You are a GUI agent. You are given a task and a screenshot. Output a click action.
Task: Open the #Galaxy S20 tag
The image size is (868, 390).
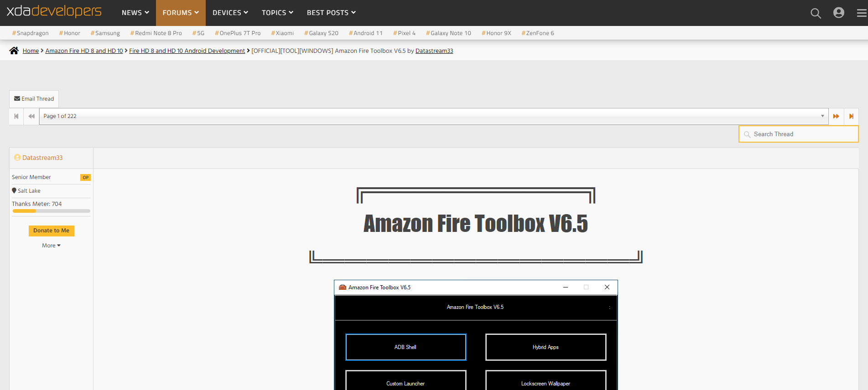(x=322, y=33)
